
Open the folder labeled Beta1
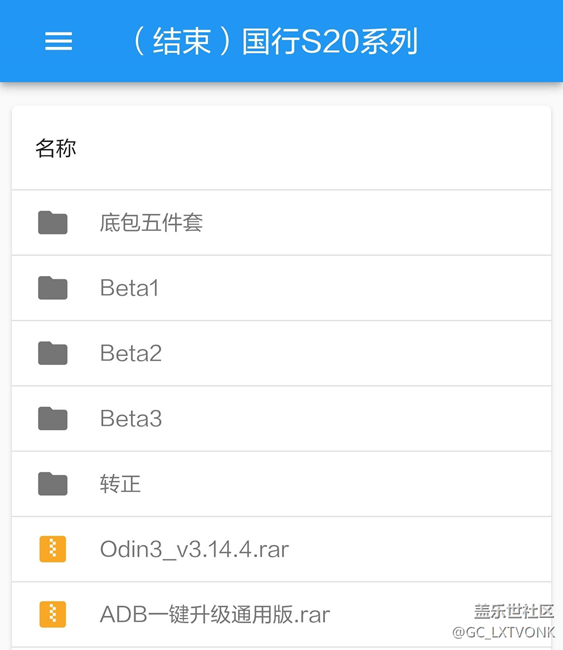(129, 288)
